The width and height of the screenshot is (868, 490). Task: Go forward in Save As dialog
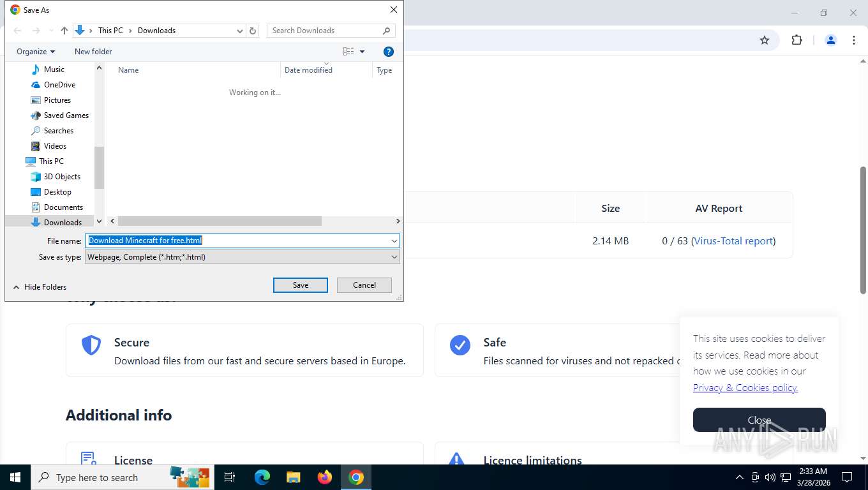tap(36, 31)
